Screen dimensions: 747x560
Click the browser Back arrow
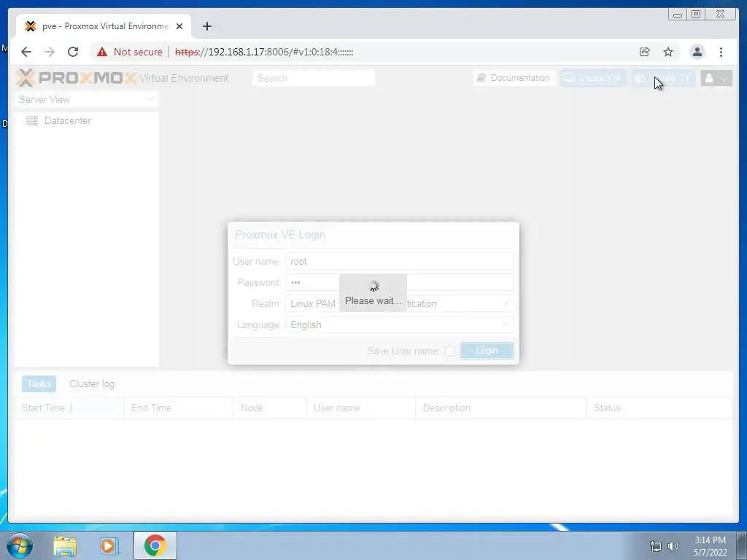(x=26, y=52)
